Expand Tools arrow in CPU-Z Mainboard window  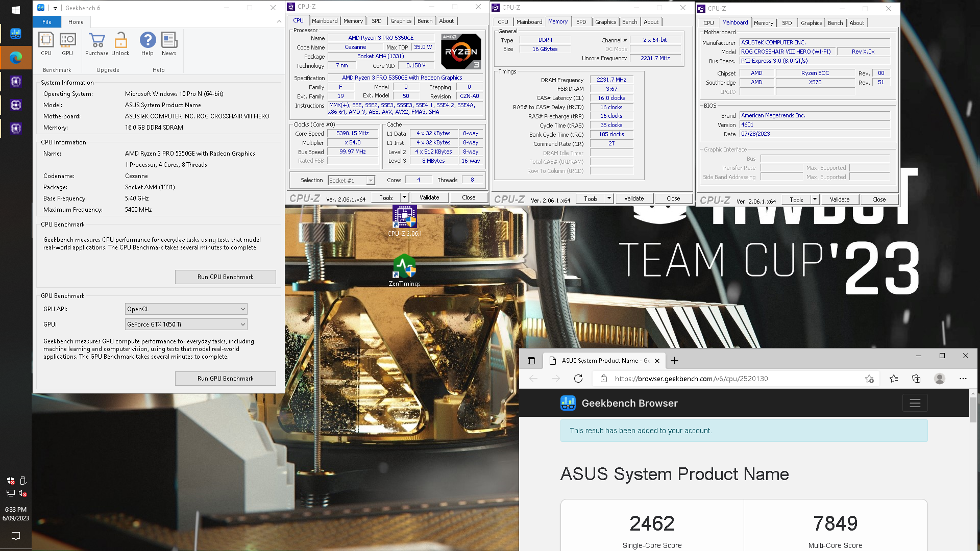point(815,199)
